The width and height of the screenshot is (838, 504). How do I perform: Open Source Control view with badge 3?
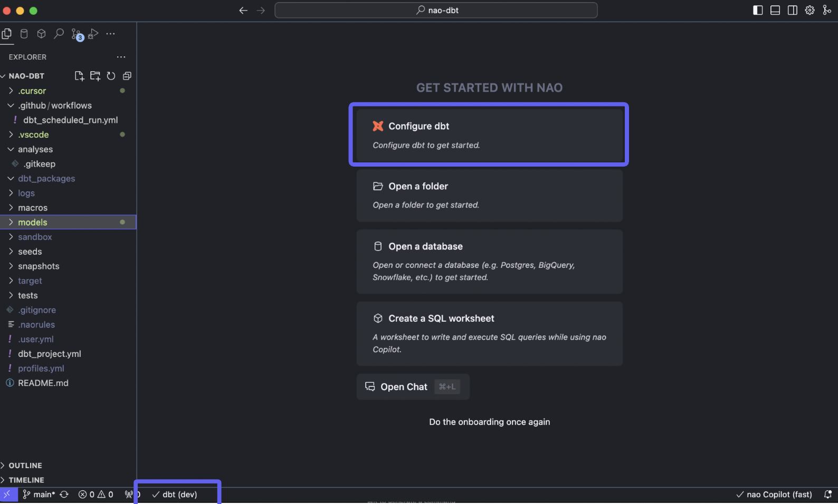coord(77,34)
